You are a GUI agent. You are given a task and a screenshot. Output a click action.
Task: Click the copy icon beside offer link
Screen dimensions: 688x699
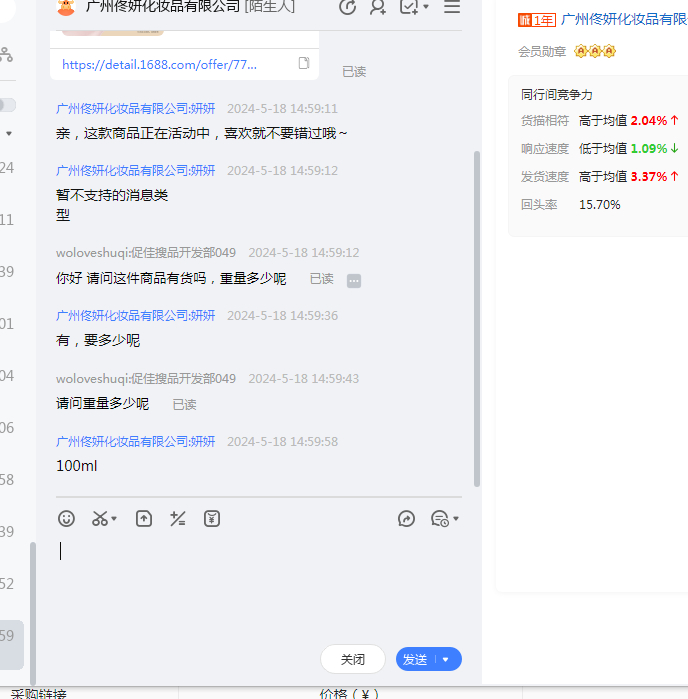pyautogui.click(x=304, y=64)
